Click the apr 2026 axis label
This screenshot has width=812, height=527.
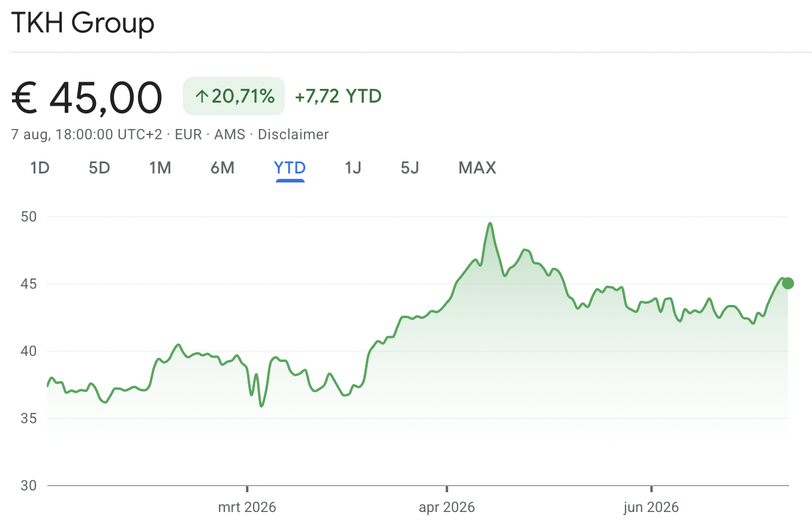(447, 508)
